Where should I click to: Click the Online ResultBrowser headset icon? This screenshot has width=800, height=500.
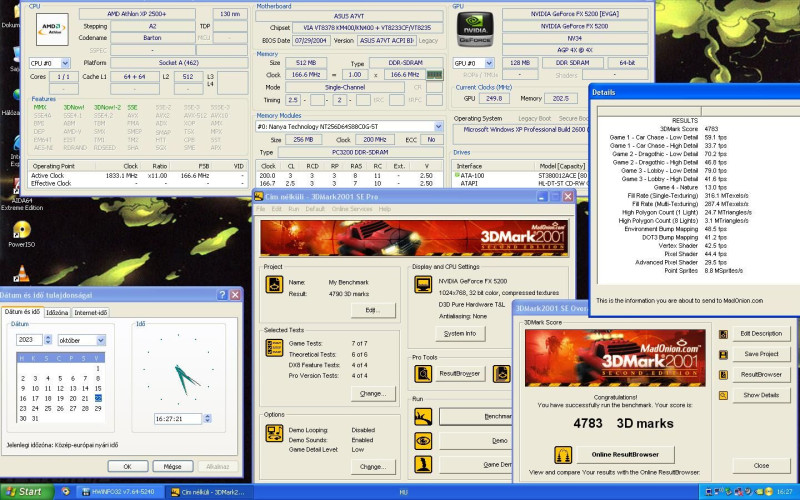tap(563, 455)
